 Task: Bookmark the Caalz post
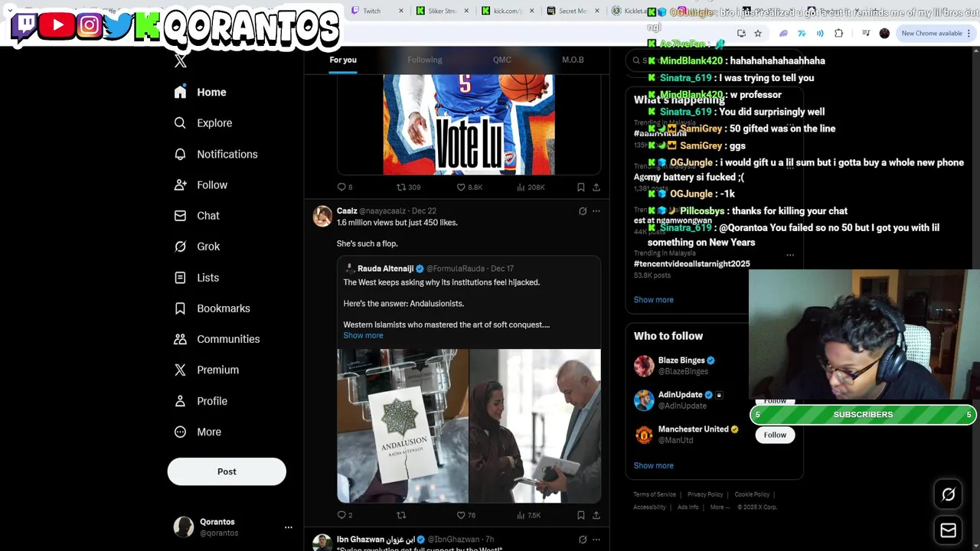[x=581, y=515]
